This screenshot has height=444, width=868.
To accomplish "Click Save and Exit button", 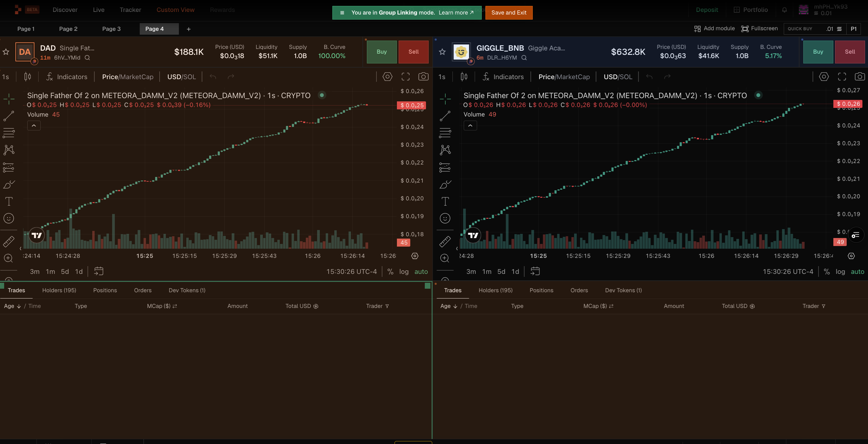I will coord(509,12).
